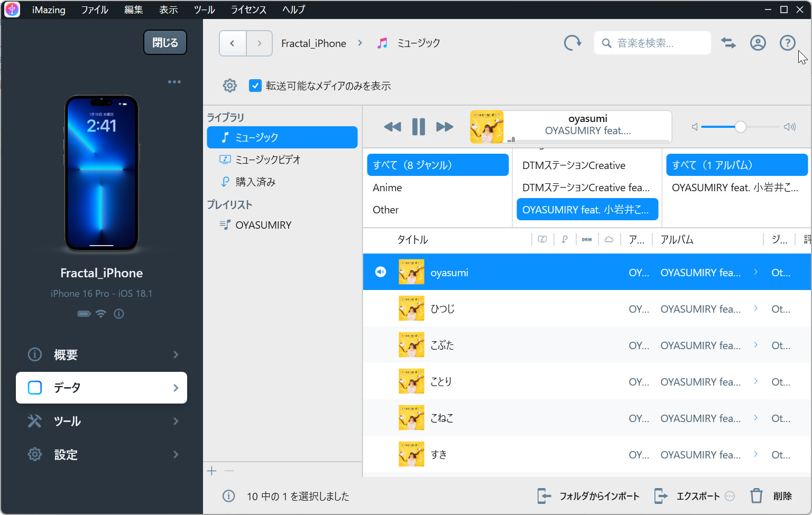Select the Other genre

(x=438, y=210)
